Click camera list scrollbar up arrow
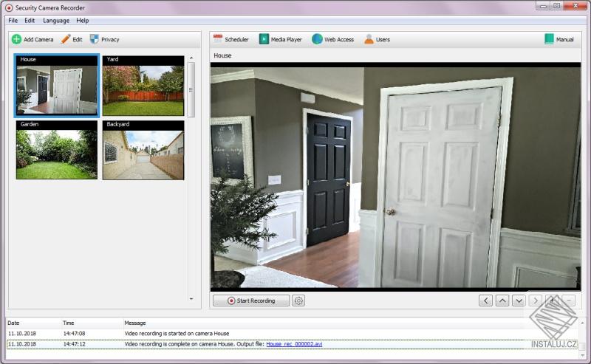 pos(191,58)
